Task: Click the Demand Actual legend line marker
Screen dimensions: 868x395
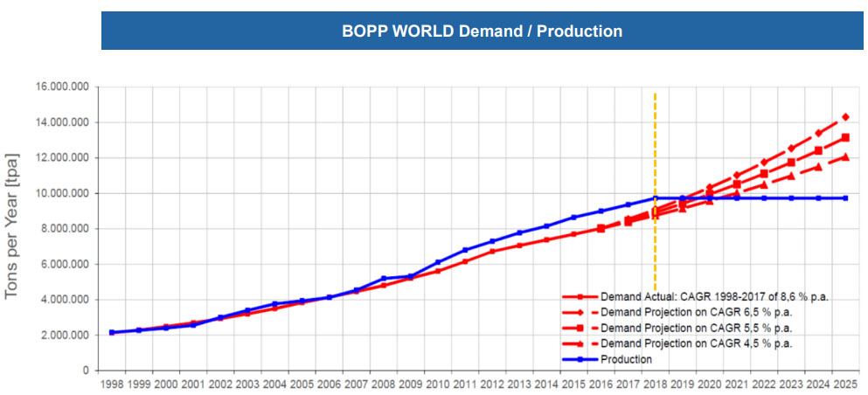Action: (x=579, y=297)
